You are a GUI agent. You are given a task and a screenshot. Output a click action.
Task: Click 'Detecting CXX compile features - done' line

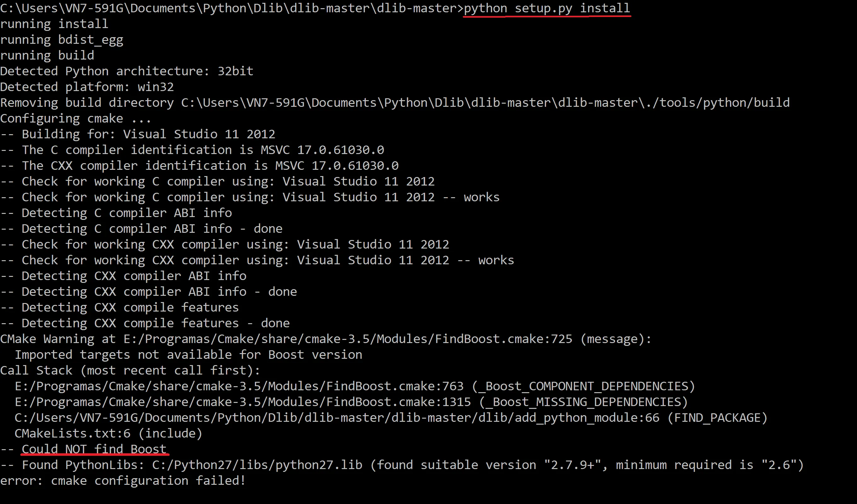pyautogui.click(x=145, y=323)
